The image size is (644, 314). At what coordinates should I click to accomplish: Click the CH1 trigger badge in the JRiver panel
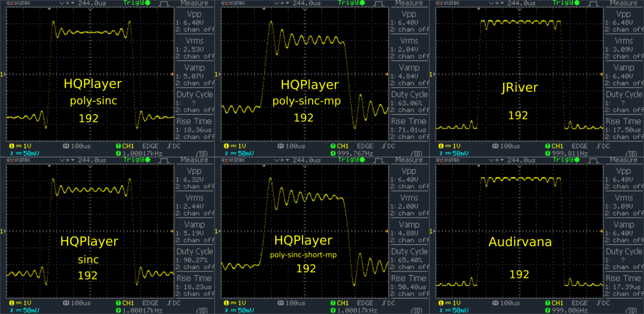(554, 146)
